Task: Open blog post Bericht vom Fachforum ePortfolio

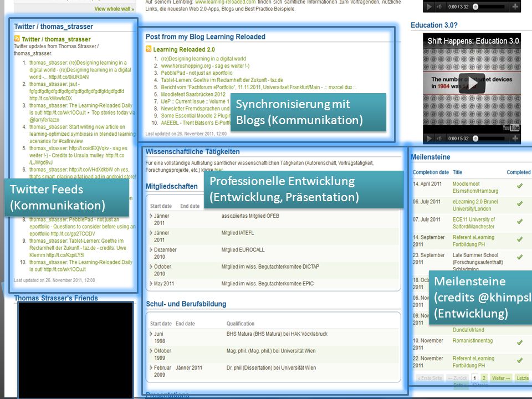Action: coord(259,87)
